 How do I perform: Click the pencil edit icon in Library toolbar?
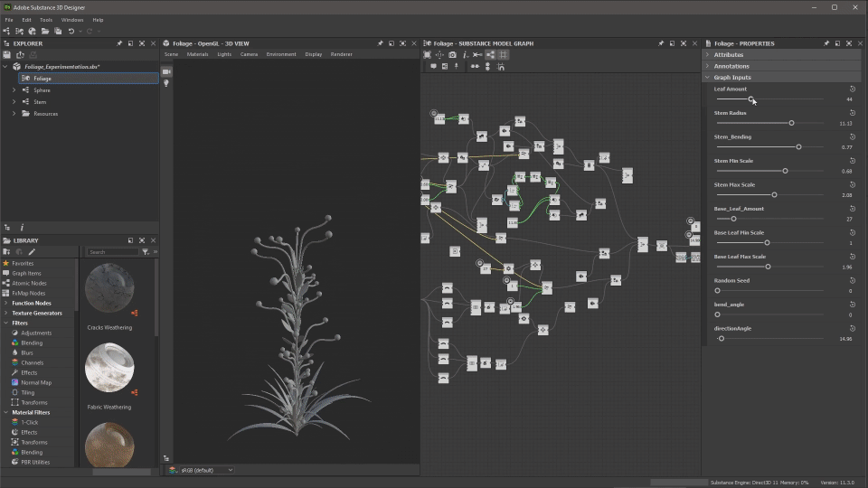click(x=32, y=252)
